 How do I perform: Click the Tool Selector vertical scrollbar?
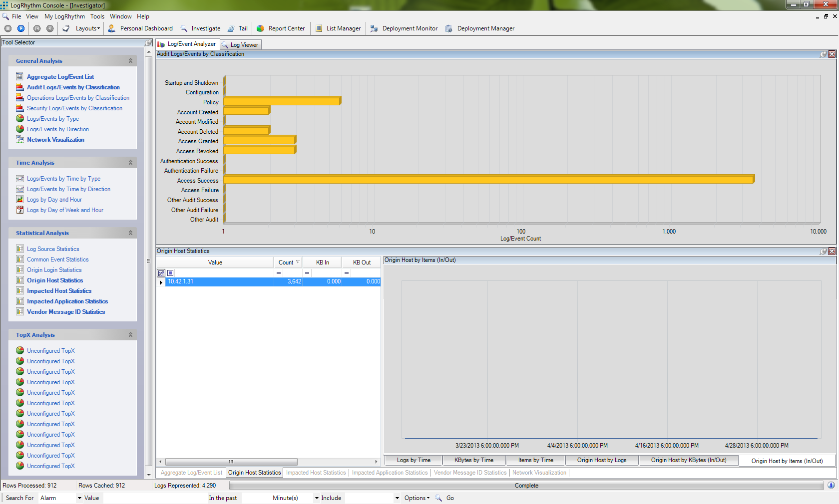point(148,260)
